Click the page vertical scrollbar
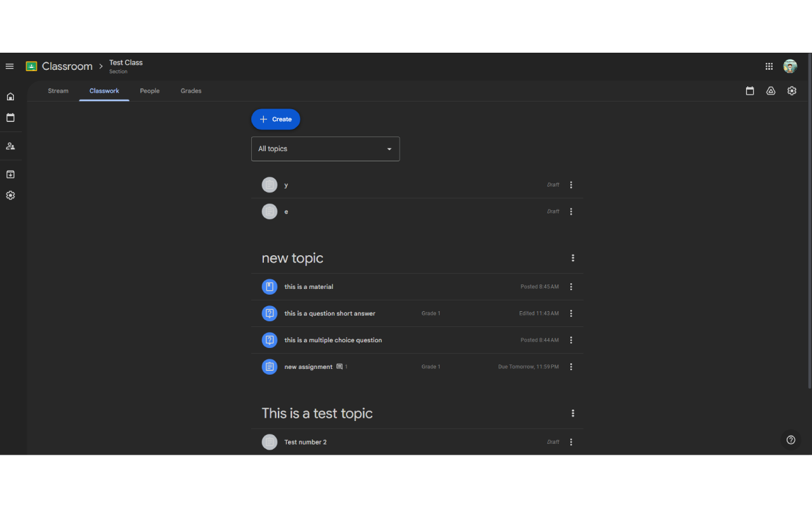Screen dimensions: 812x508 [809, 222]
